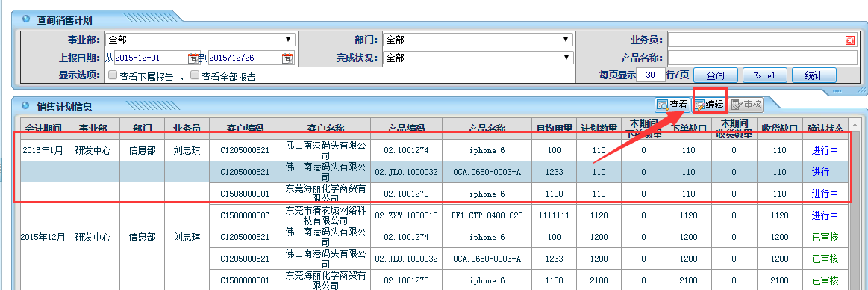Screen dimensions: 868x290
Task: Click the Excel export button
Action: point(764,75)
